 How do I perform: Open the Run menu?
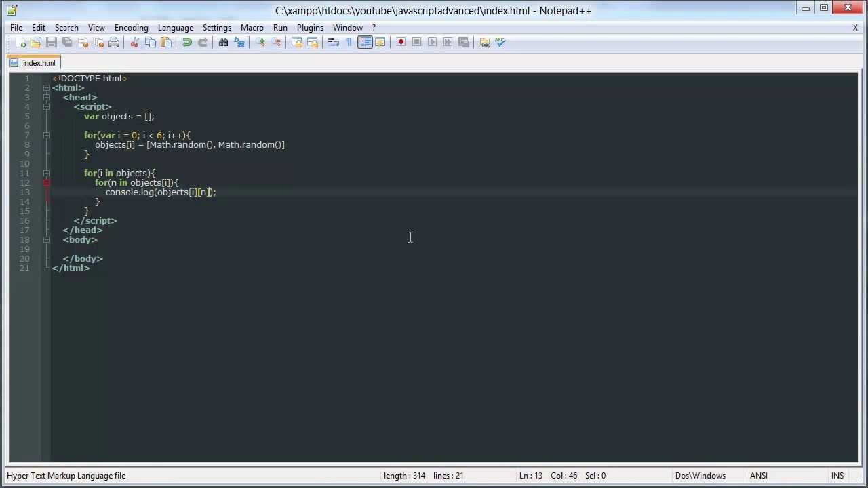280,28
